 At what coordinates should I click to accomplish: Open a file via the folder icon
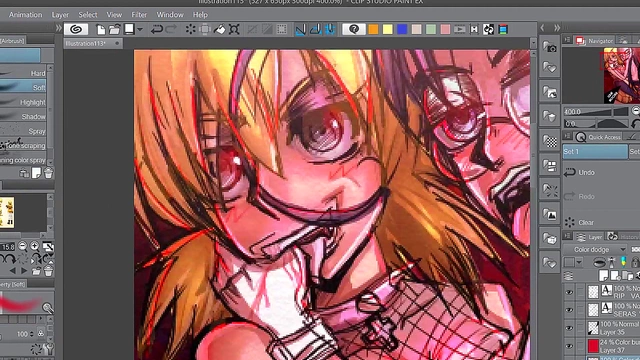pyautogui.click(x=115, y=29)
